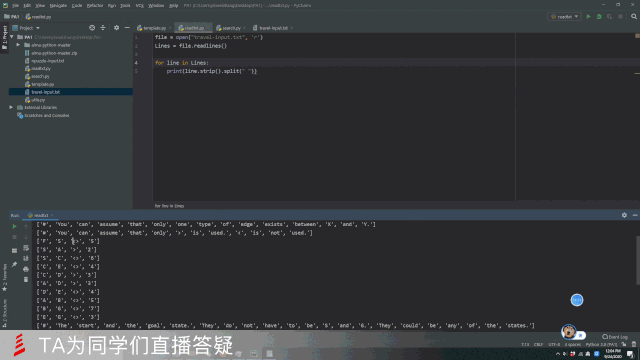This screenshot has height=360, width=640.
Task: Open the Help menu
Action: 173,5
